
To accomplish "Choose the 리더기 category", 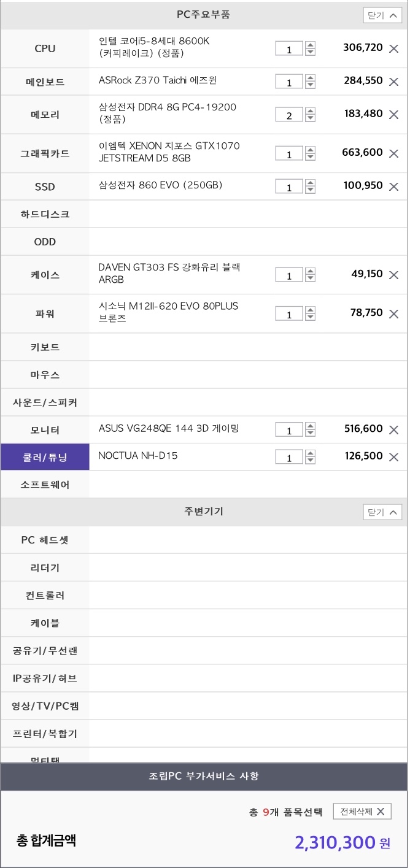I will coord(45,567).
